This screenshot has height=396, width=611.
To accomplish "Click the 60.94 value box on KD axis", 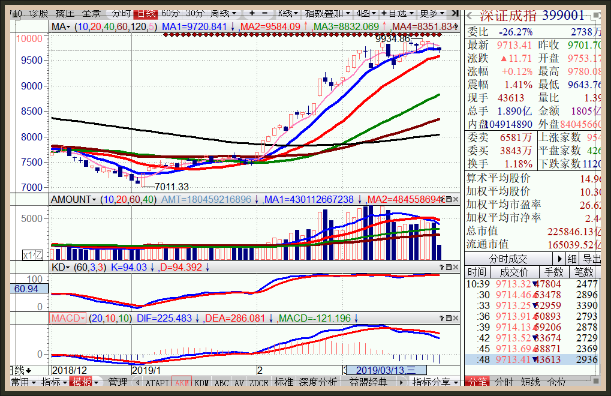I will coord(29,289).
